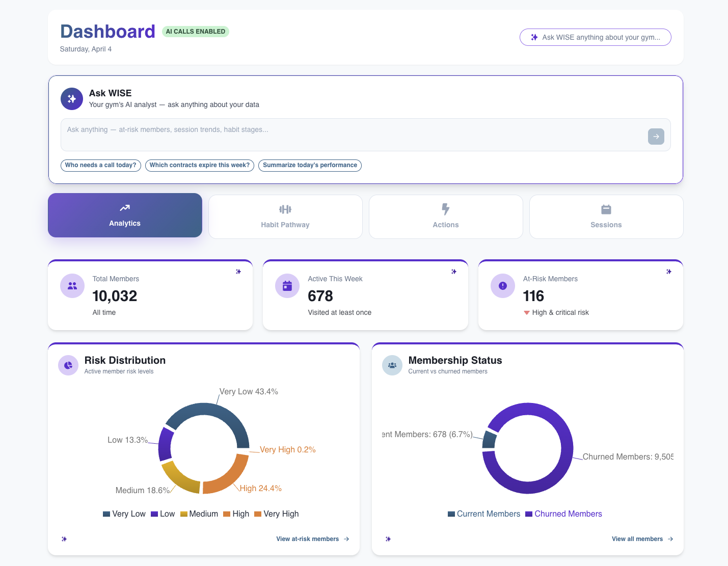Toggle the Churned Members legend entry
Image resolution: width=728 pixels, height=566 pixels.
[563, 514]
